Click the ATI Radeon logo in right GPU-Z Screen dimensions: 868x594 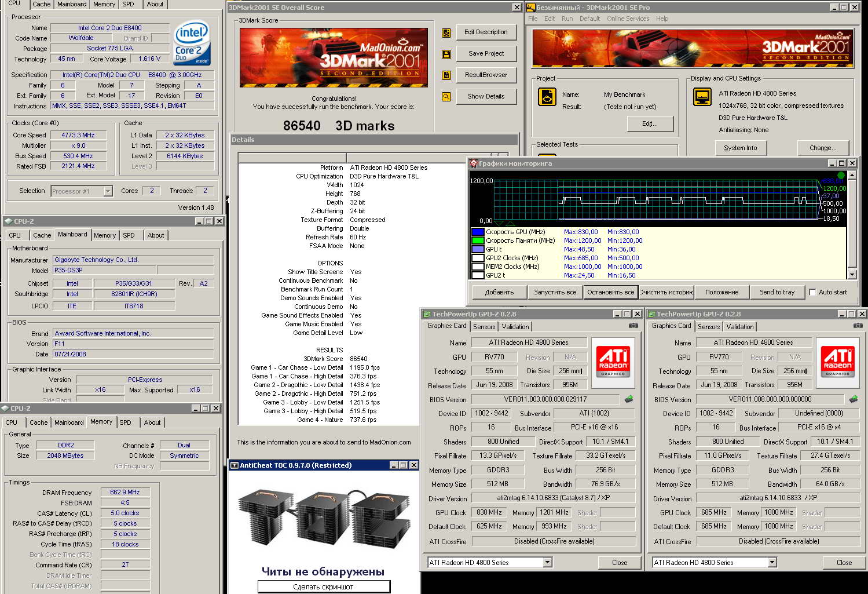coord(838,362)
